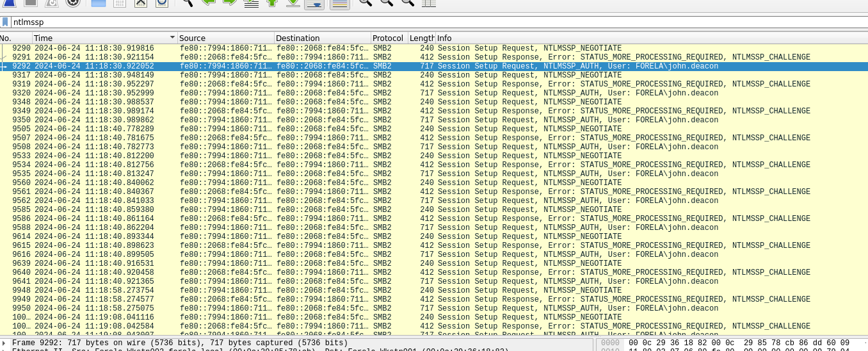Find a packet with magnifier icon
The image size is (868, 351).
[x=188, y=3]
